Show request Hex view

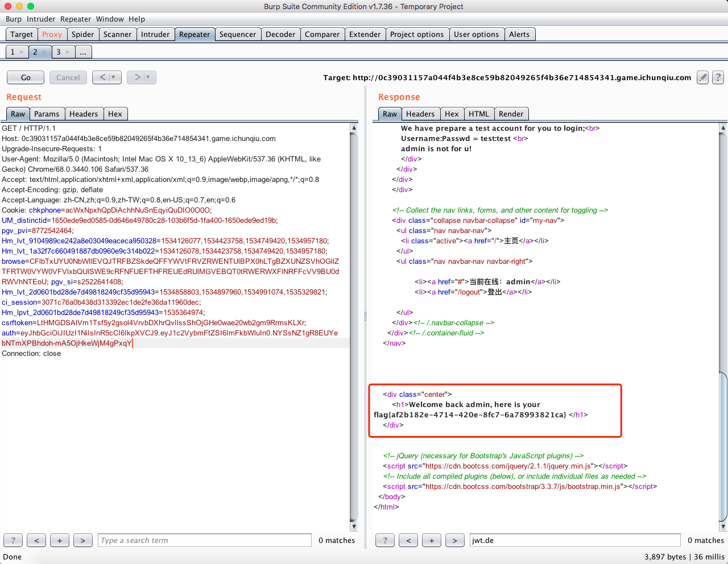pyautogui.click(x=115, y=114)
